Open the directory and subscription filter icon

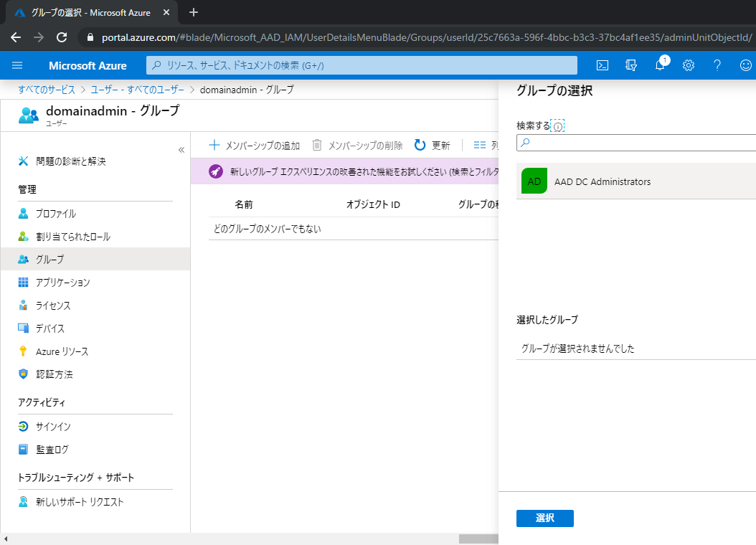coord(630,65)
